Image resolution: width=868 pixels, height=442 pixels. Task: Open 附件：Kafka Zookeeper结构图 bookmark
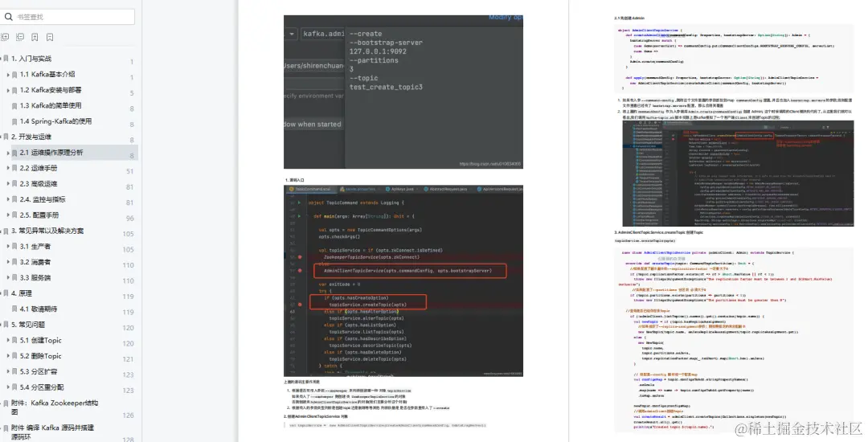55,407
